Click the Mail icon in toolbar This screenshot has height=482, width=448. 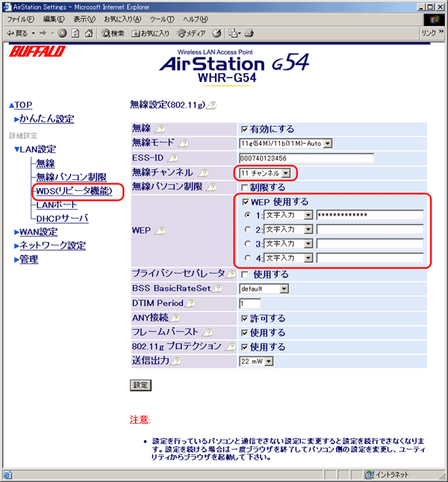pos(234,33)
